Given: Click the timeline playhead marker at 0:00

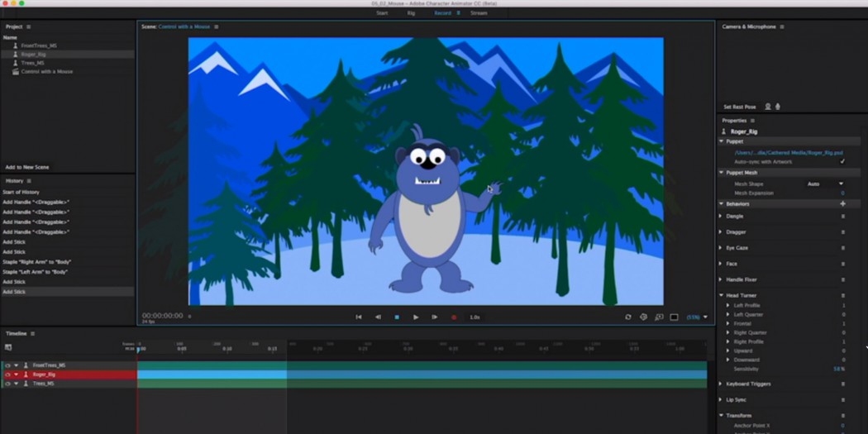Looking at the screenshot, I should coord(138,350).
